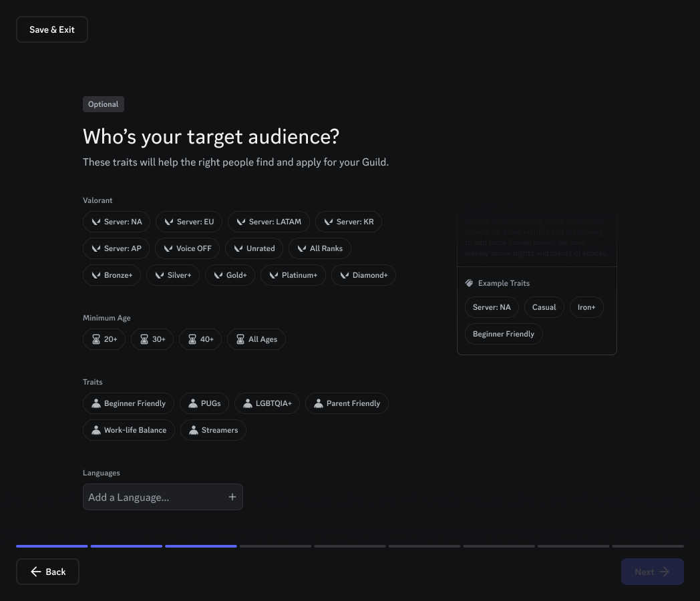The height and width of the screenshot is (601, 700).
Task: Click the Valorant logo on Server: NA
Action: click(x=96, y=222)
